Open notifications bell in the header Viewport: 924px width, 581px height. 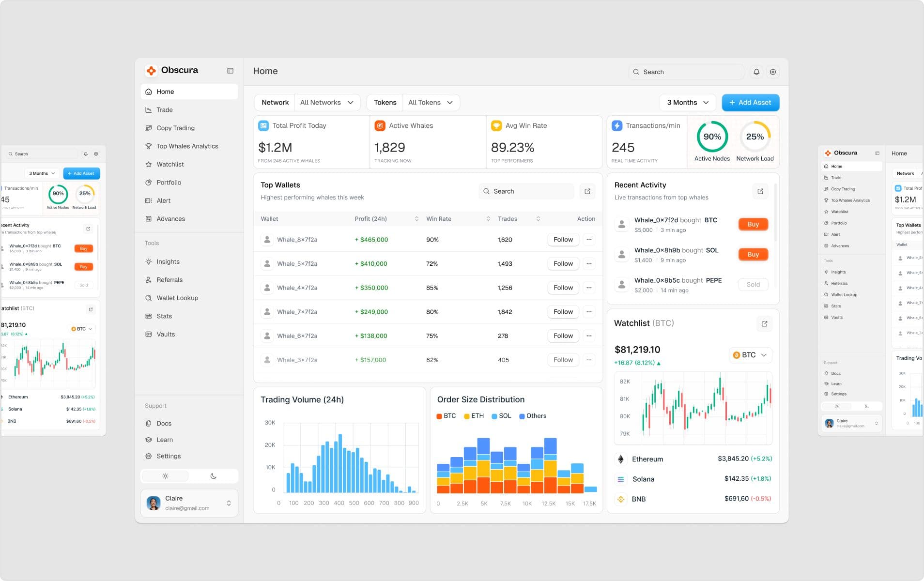(756, 72)
